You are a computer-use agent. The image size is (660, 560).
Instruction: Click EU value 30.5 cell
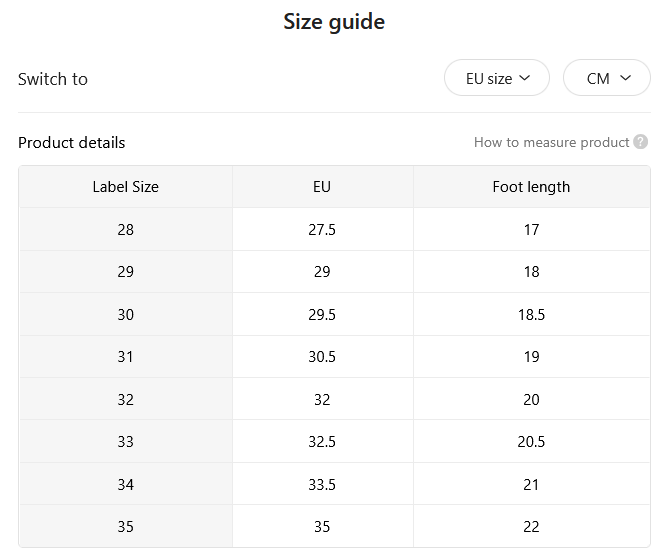(x=322, y=357)
